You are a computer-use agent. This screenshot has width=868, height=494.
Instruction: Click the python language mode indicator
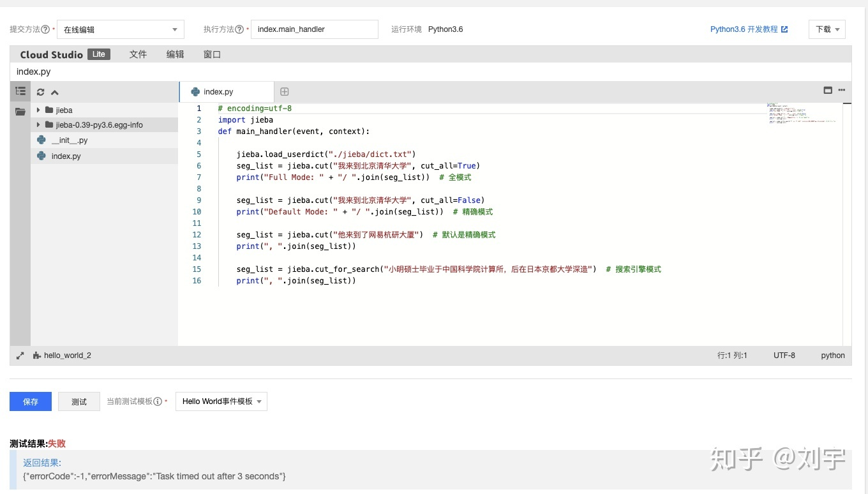click(x=833, y=356)
